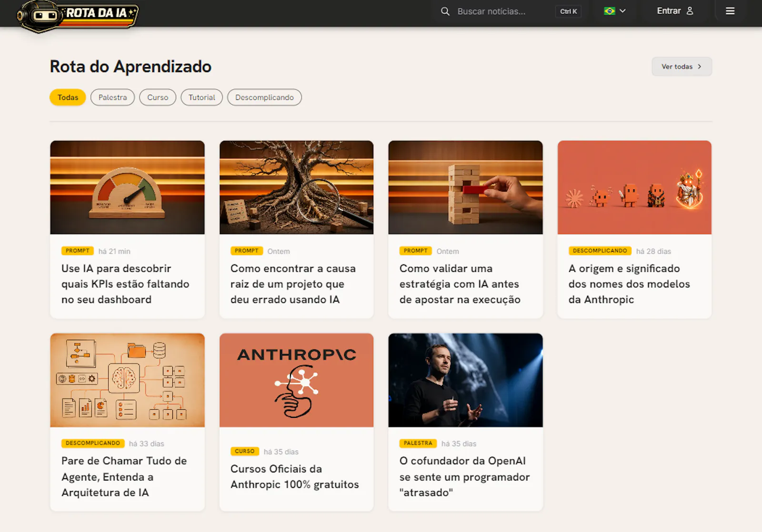Click the 'há 33 dias' timestamp
The width and height of the screenshot is (762, 532).
click(x=147, y=443)
